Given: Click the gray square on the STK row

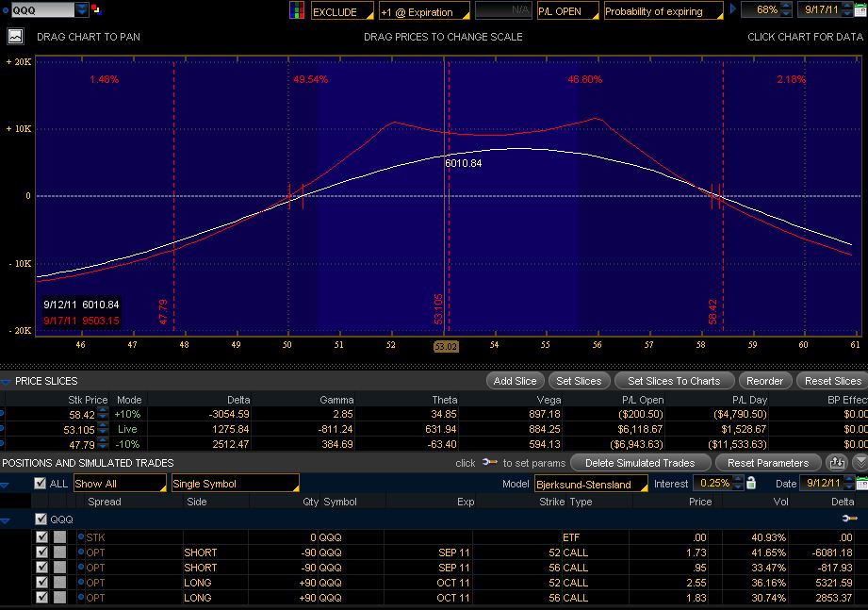Looking at the screenshot, I should [59, 537].
